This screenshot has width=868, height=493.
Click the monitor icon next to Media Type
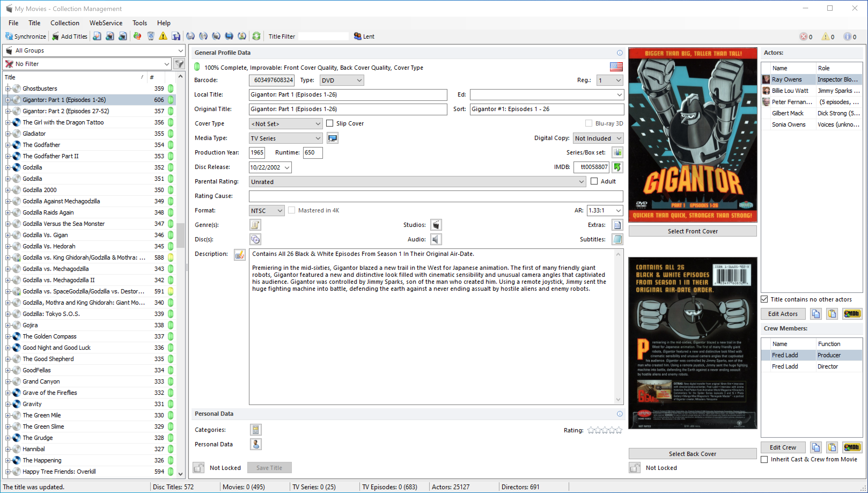pyautogui.click(x=333, y=138)
